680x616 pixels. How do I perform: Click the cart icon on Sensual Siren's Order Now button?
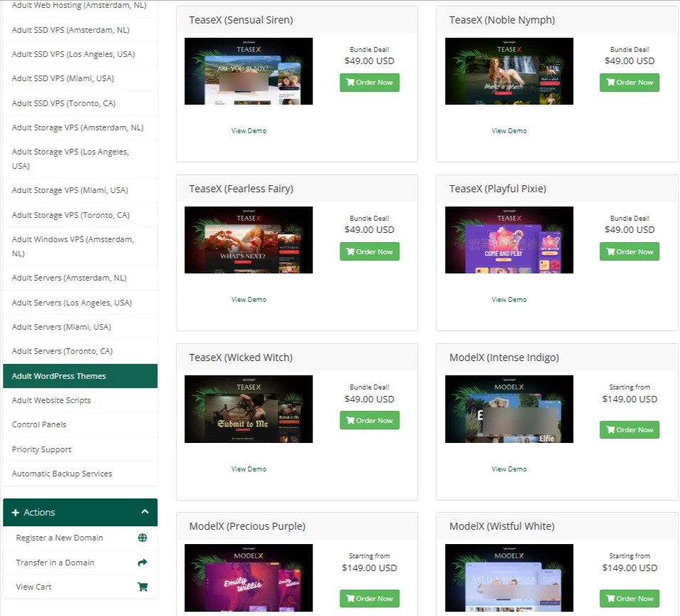(x=350, y=83)
